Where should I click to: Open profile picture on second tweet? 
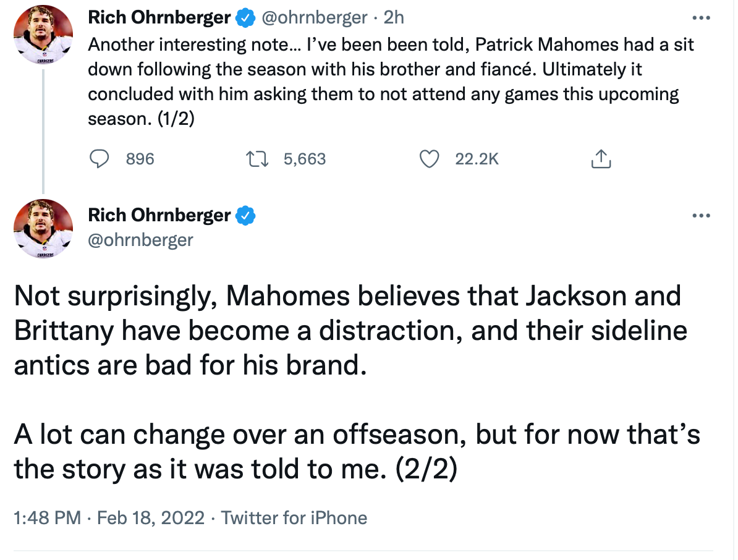click(43, 229)
